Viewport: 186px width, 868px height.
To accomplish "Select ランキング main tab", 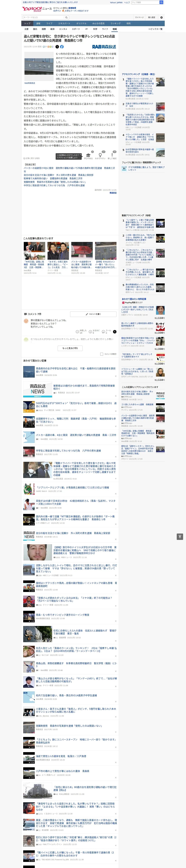I will point(115,24).
